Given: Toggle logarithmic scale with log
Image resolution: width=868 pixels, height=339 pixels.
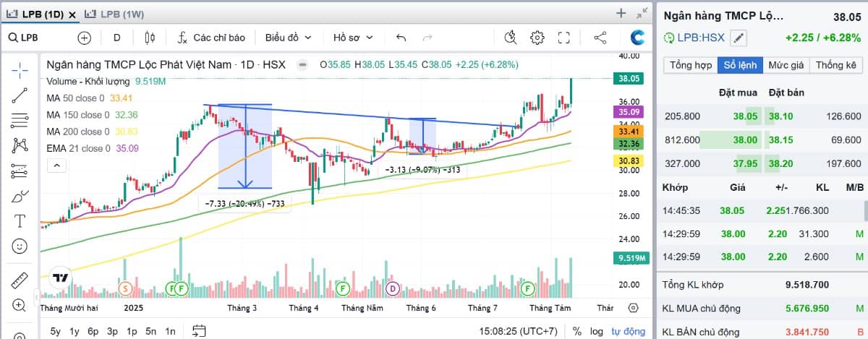Looking at the screenshot, I should point(597,331).
